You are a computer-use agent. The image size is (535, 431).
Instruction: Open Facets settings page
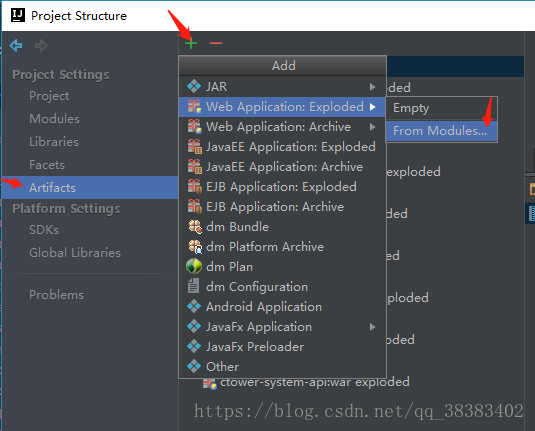47,165
